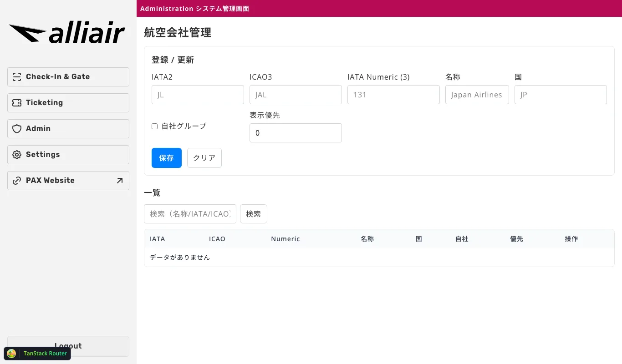This screenshot has height=364, width=622.
Task: Click the alliair logo
Action: (x=67, y=32)
